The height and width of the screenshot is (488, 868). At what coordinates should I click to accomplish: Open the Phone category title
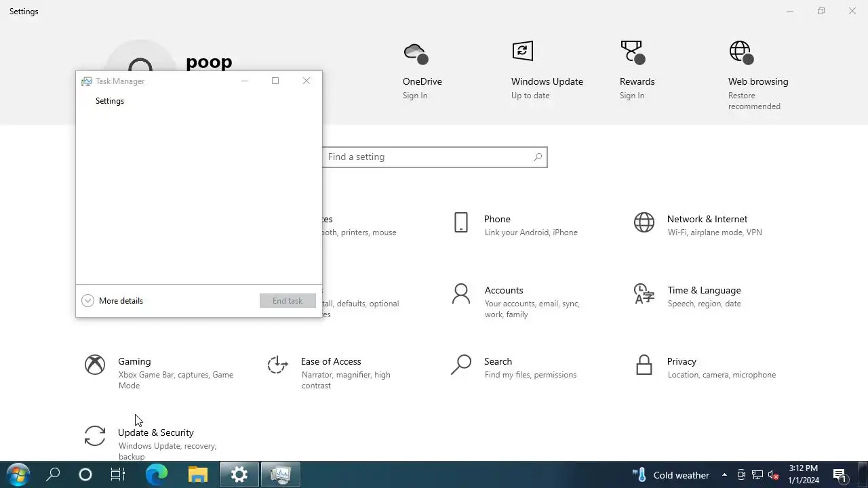pos(497,219)
